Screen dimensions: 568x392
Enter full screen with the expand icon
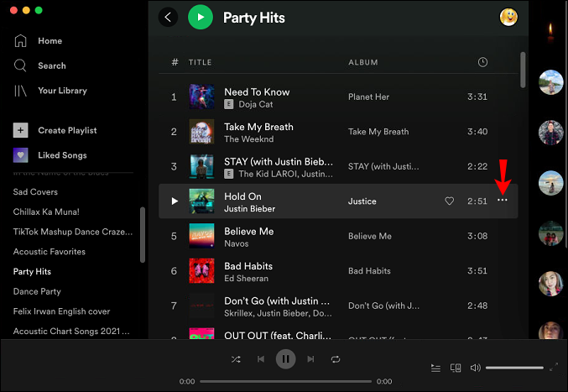coord(553,368)
